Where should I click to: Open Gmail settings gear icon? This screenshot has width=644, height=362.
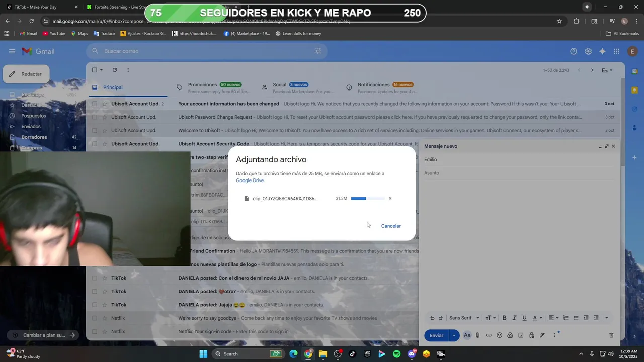[x=588, y=51]
